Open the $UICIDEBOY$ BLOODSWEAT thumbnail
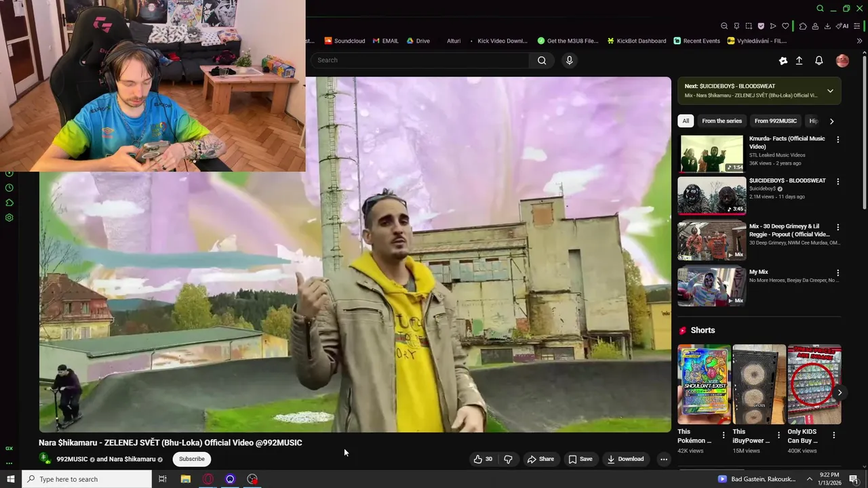868x488 pixels. [712, 196]
